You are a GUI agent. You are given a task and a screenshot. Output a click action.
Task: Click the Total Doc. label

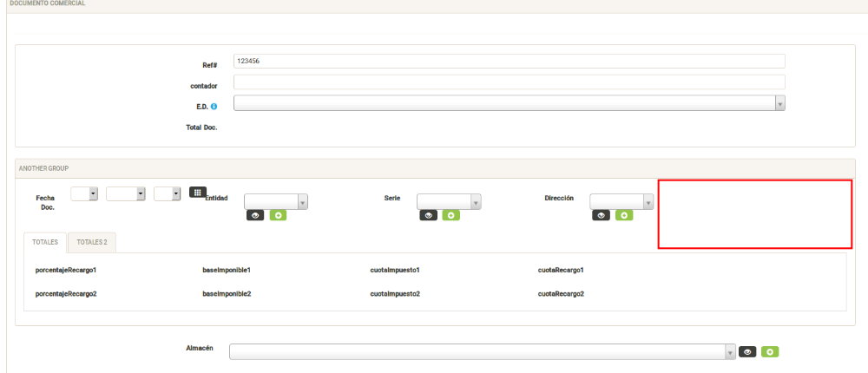click(x=201, y=128)
